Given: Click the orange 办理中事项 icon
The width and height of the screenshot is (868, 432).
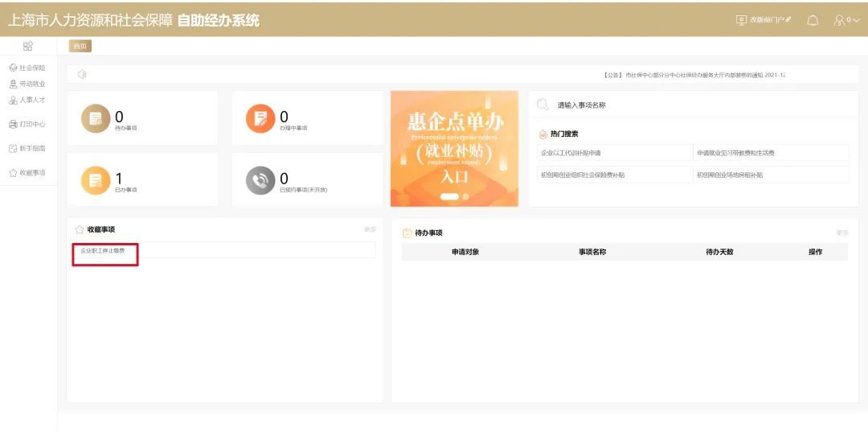Looking at the screenshot, I should pos(260,118).
